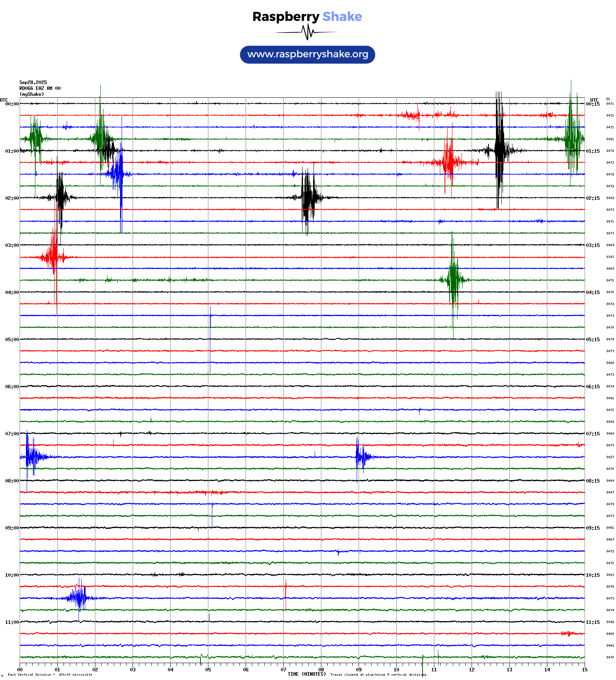The height and width of the screenshot is (680, 616).
Task: Select the 03:15 time label on right axis
Action: point(593,245)
